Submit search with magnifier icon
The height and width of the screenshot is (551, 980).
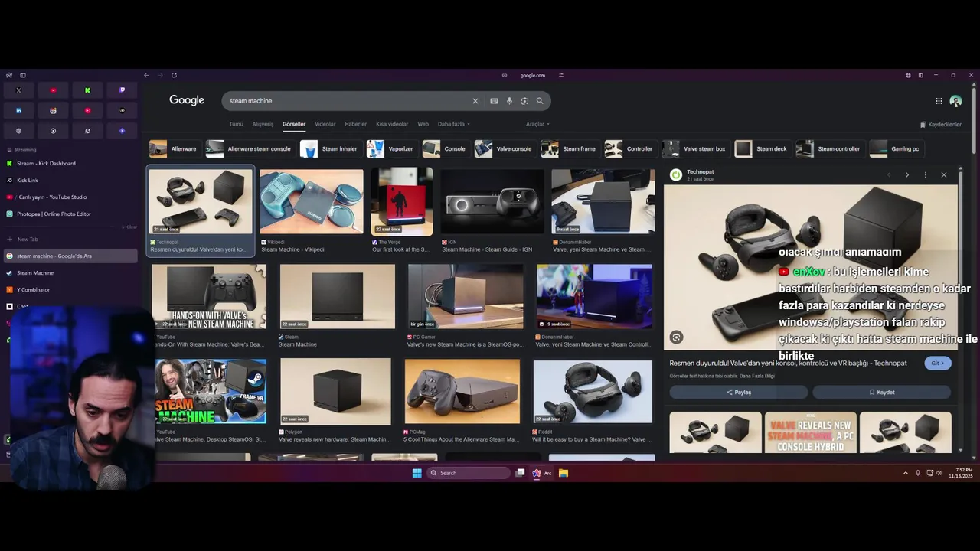540,101
